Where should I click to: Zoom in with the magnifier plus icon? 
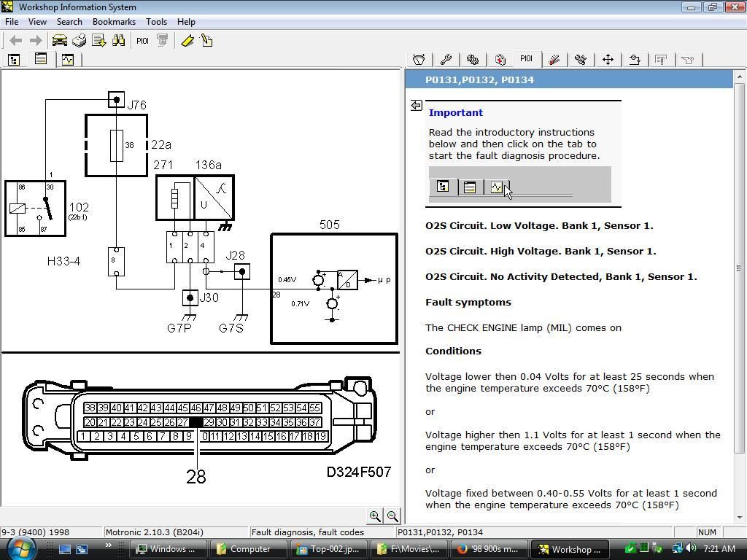375,516
